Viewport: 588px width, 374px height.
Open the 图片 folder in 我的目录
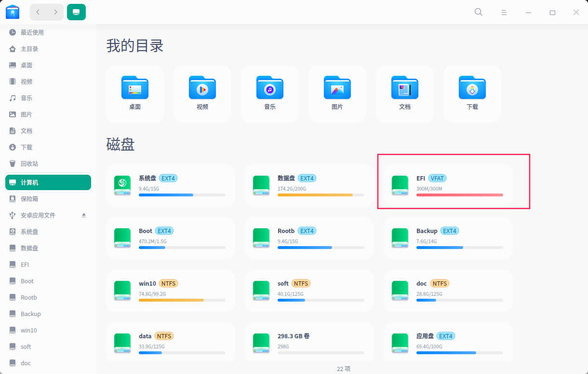click(337, 94)
